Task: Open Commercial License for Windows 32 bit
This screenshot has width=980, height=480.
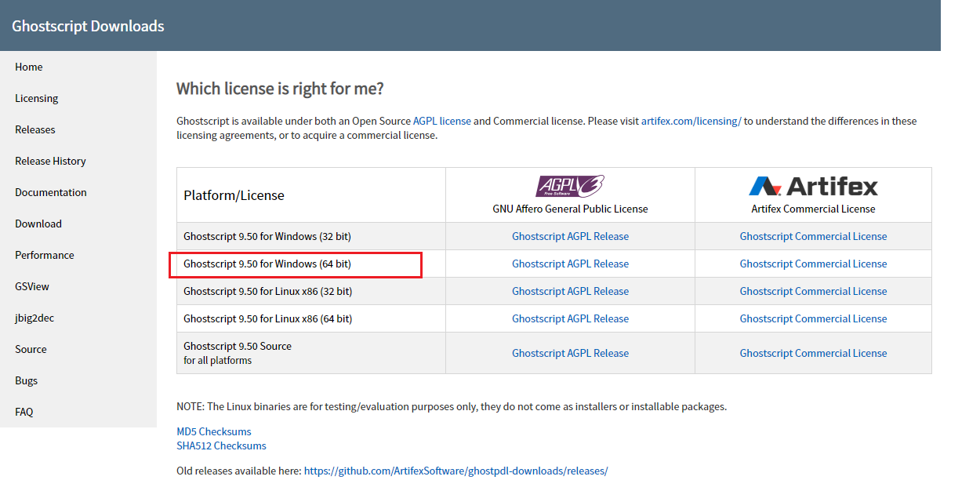Action: click(813, 236)
